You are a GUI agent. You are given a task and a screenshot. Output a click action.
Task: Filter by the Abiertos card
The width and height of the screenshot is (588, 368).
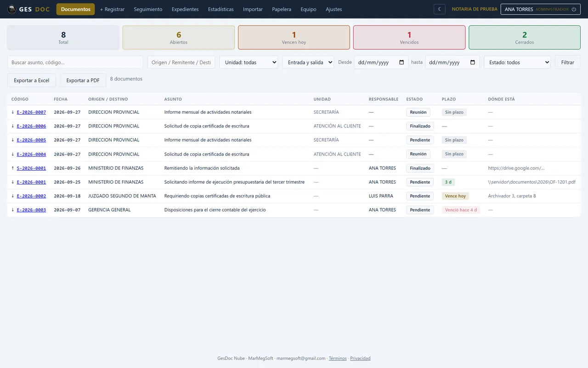point(179,37)
